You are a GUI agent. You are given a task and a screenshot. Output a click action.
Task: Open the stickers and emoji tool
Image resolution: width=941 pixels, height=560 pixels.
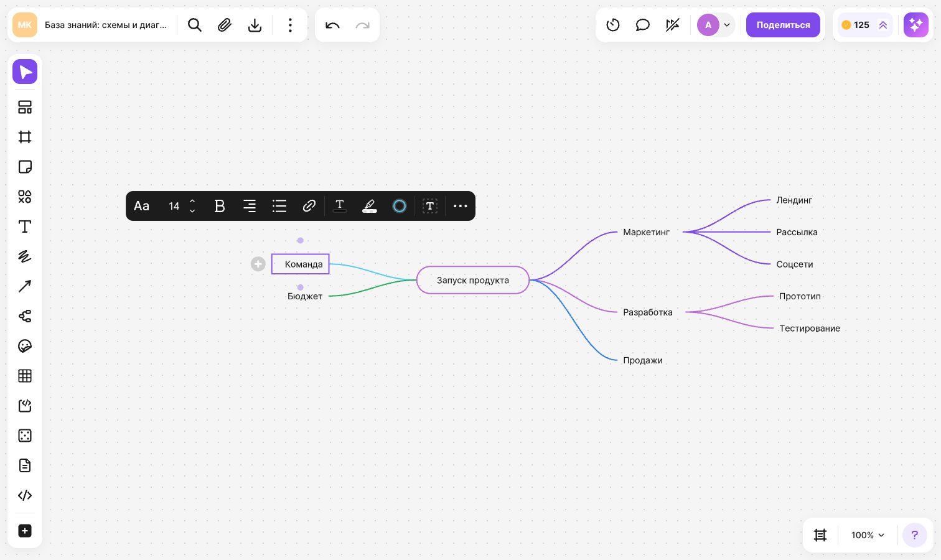click(x=25, y=346)
